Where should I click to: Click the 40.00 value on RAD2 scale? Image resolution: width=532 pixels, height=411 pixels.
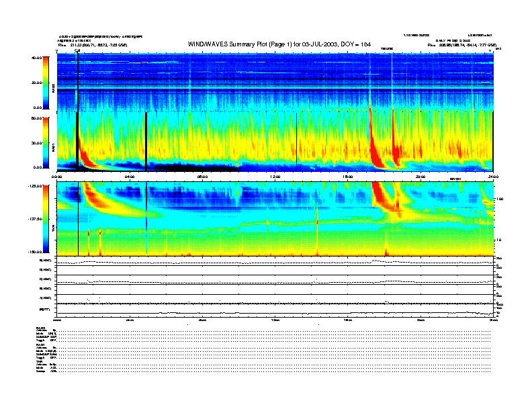click(36, 58)
